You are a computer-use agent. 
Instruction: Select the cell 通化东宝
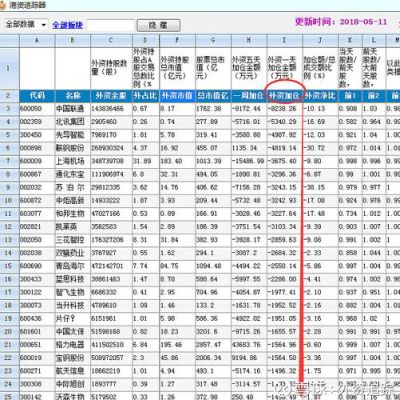[x=73, y=174]
